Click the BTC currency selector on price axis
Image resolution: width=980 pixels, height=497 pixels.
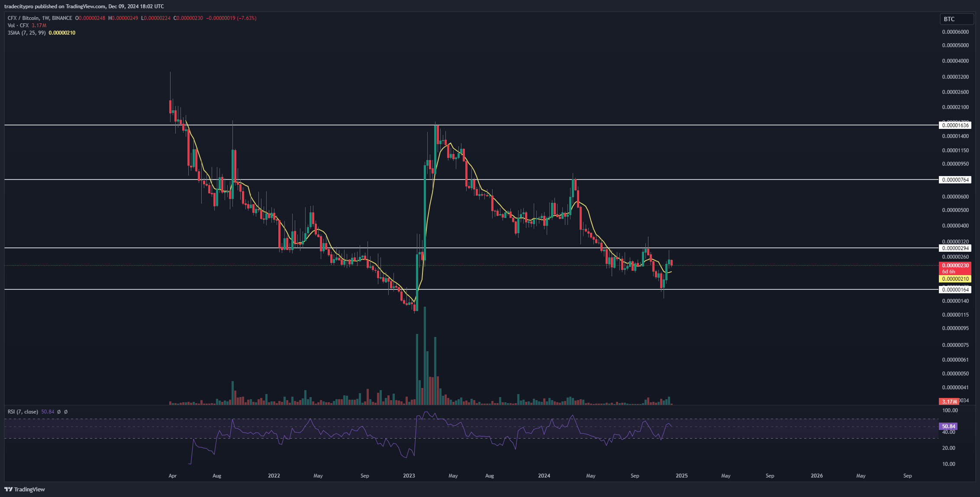(x=957, y=19)
